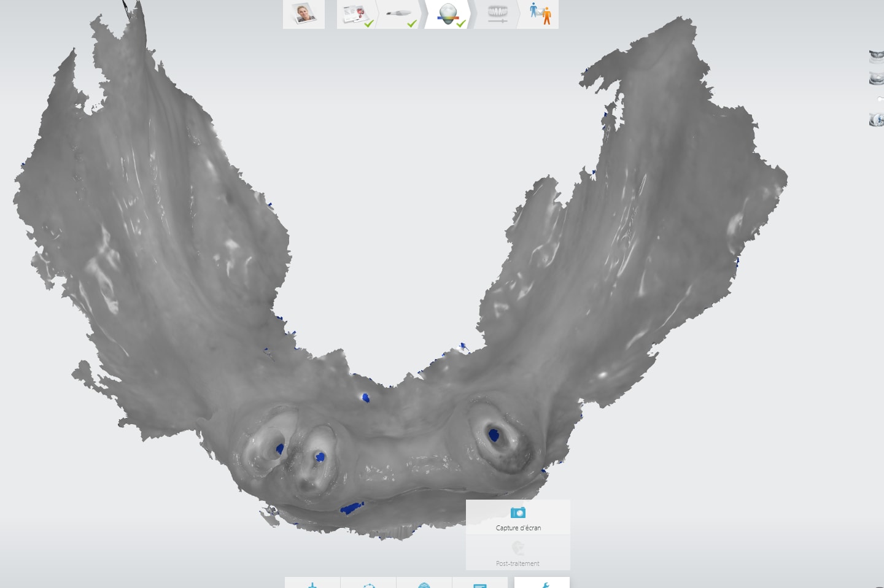Show the lower jaw thumbnail
Image resolution: width=884 pixels, height=588 pixels.
(x=876, y=78)
